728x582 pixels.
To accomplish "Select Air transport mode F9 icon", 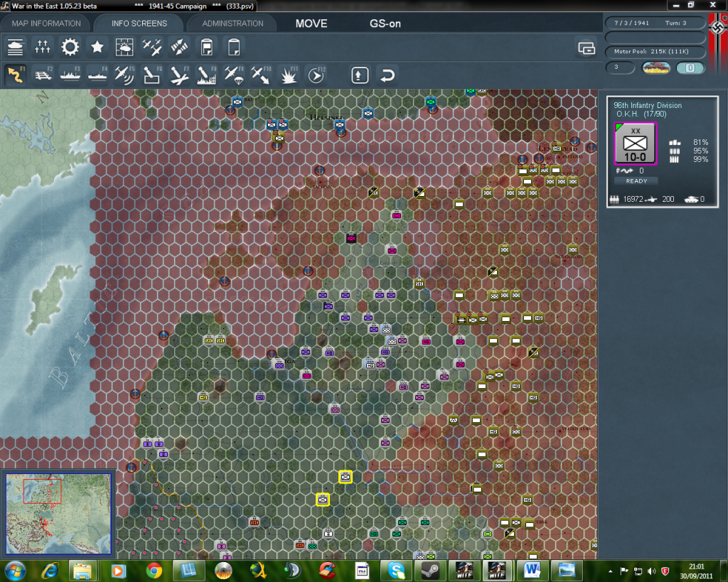I will [233, 75].
